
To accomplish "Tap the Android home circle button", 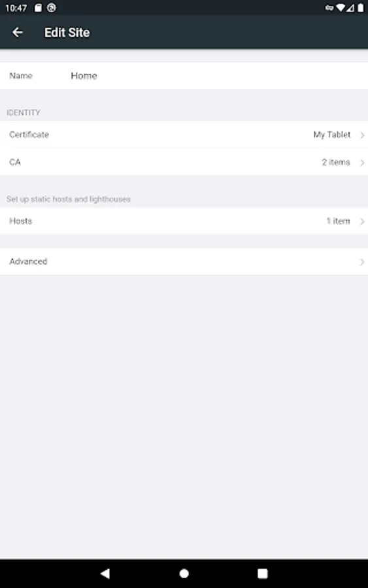I will tap(184, 574).
